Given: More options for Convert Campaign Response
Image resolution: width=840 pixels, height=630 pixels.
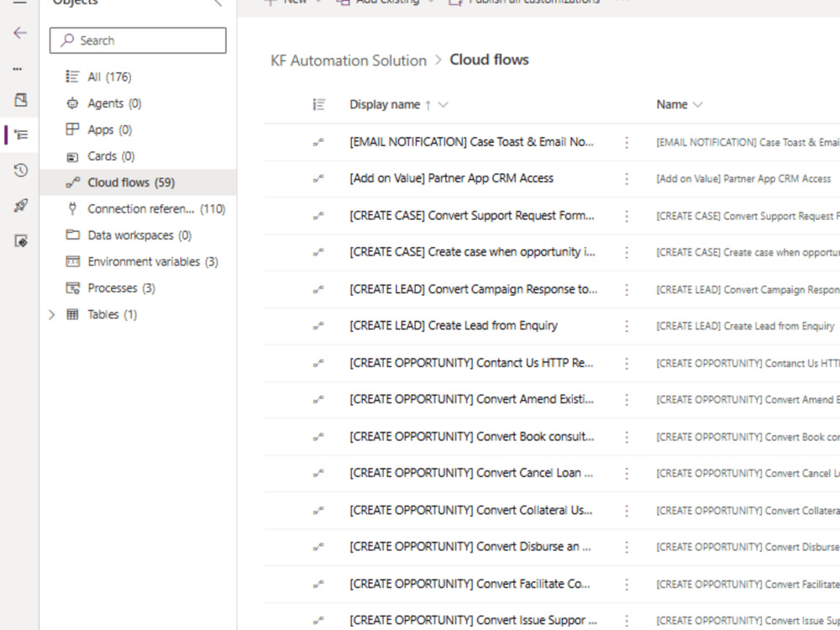Looking at the screenshot, I should 627,290.
